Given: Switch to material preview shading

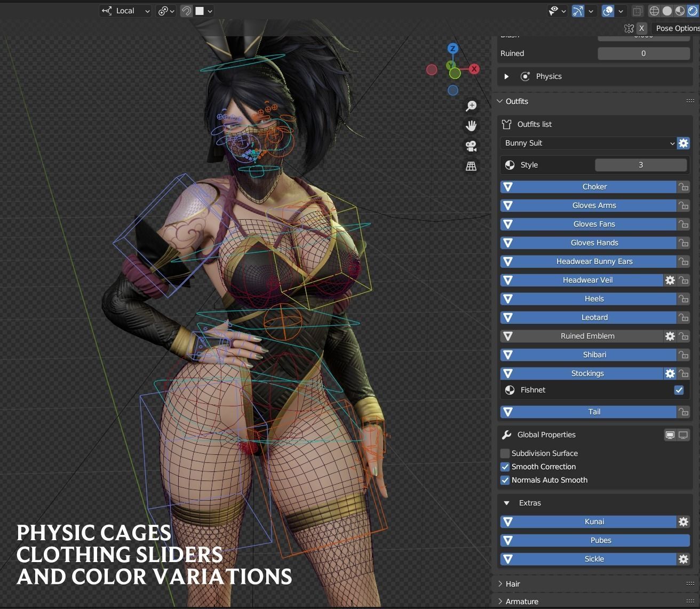Looking at the screenshot, I should pyautogui.click(x=680, y=11).
